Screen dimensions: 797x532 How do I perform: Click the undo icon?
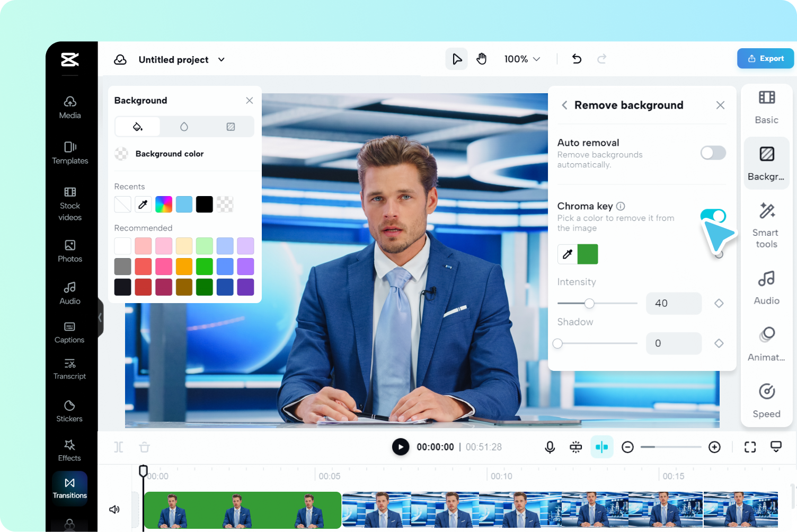(577, 59)
